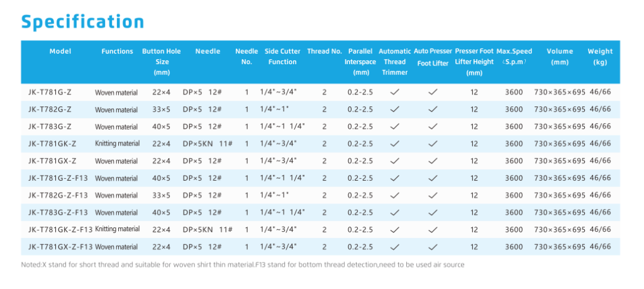Viewport: 644px width, 289px height.
Task: Click the Model column header
Action: point(60,51)
